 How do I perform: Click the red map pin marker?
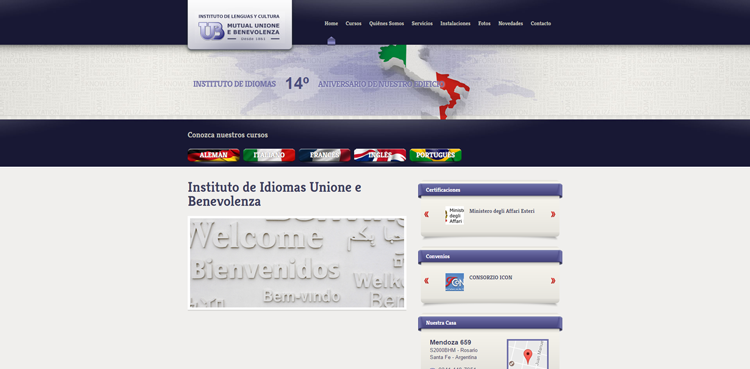(528, 357)
